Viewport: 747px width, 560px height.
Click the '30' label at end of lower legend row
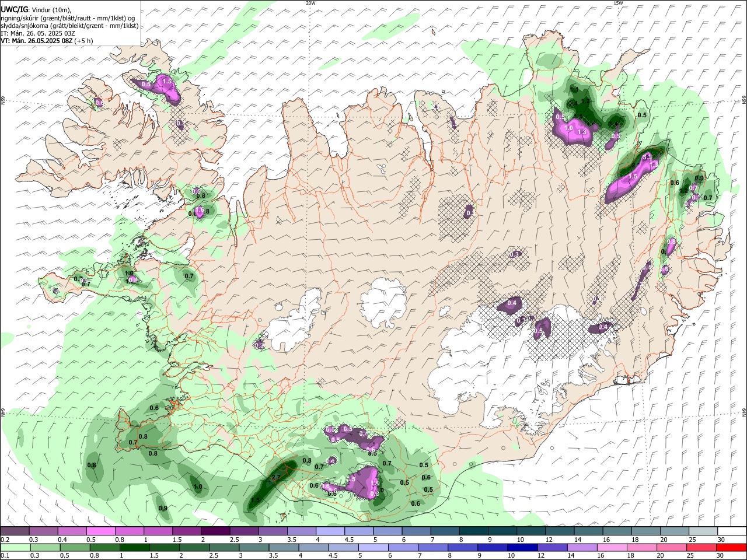coord(721,556)
